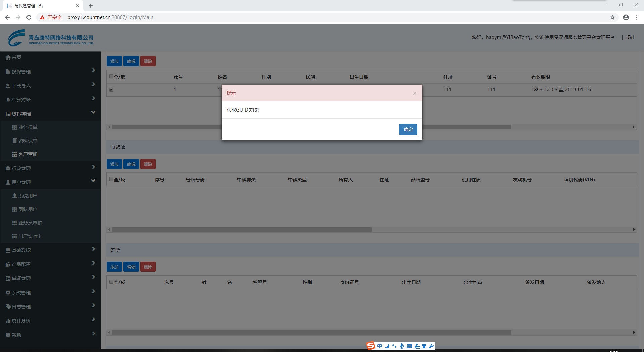This screenshot has height=352, width=644.
Task: Open the 日志管理 menu
Action: click(50, 307)
